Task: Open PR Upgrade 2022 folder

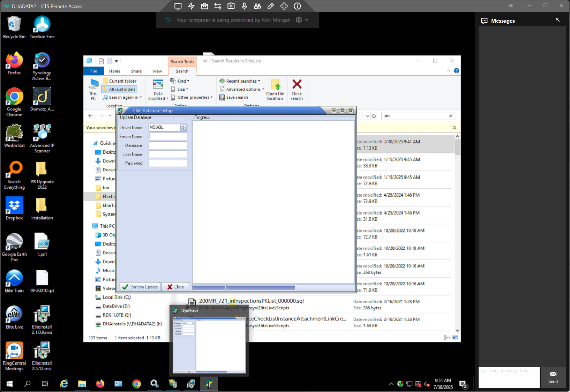Action: 42,175
